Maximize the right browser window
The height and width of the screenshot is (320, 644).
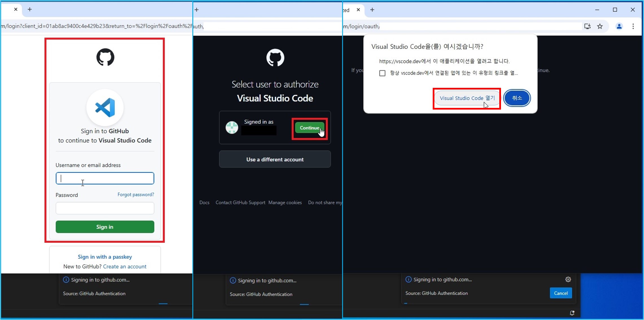[615, 10]
